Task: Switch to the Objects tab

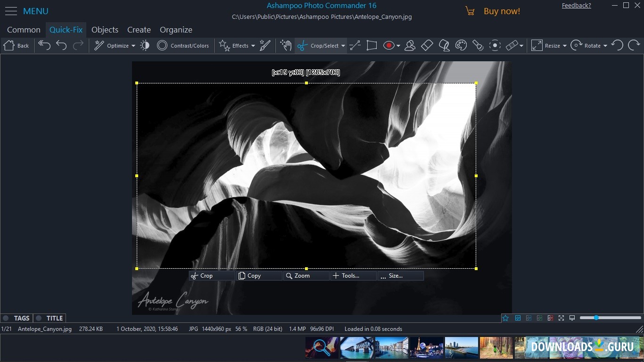Action: (x=105, y=30)
